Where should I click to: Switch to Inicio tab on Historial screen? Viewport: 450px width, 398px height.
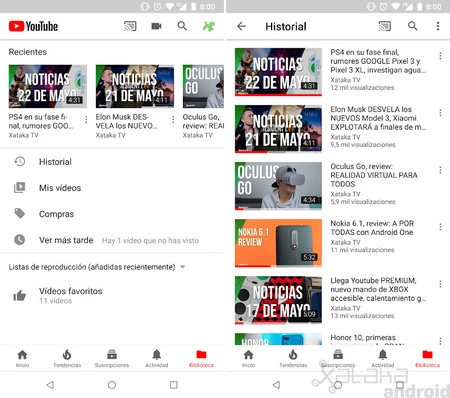248,358
